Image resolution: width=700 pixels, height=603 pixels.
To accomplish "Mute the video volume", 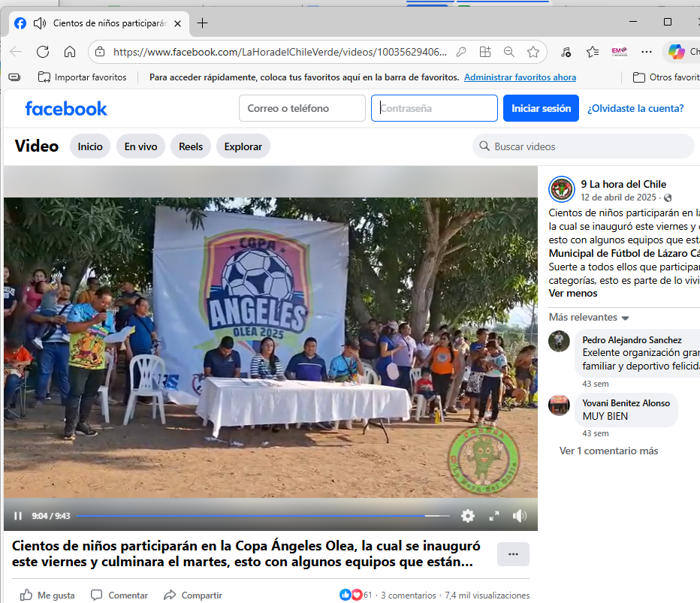I will pos(520,516).
